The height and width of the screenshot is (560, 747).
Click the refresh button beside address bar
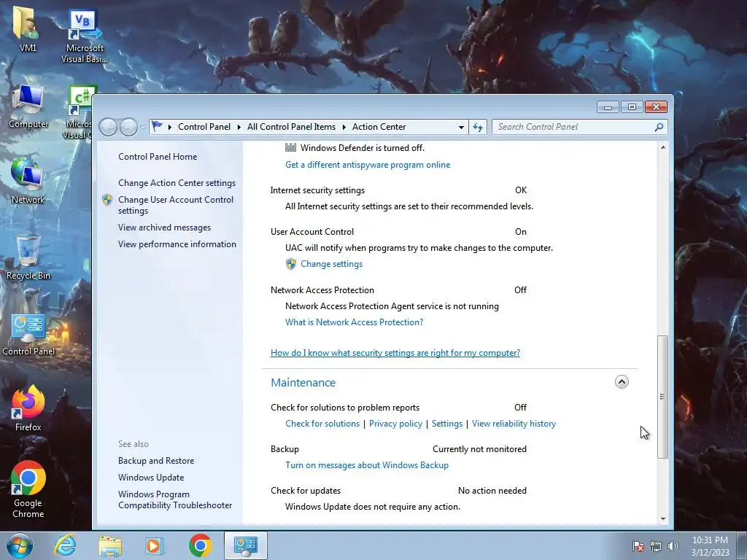(478, 127)
